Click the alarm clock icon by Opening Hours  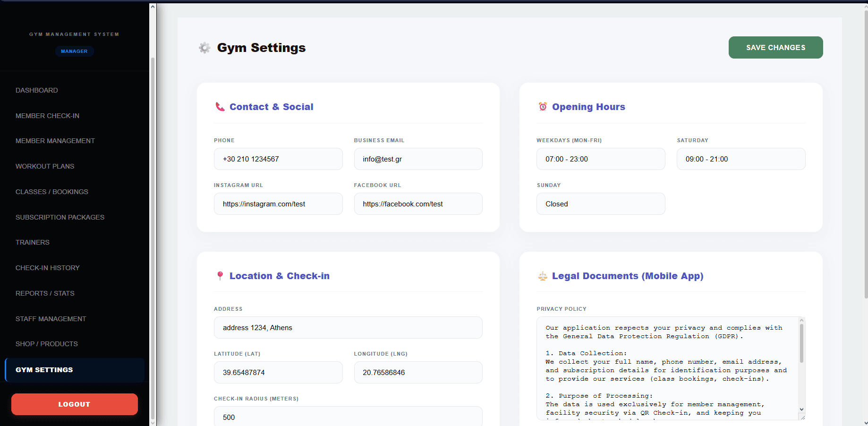(x=543, y=107)
